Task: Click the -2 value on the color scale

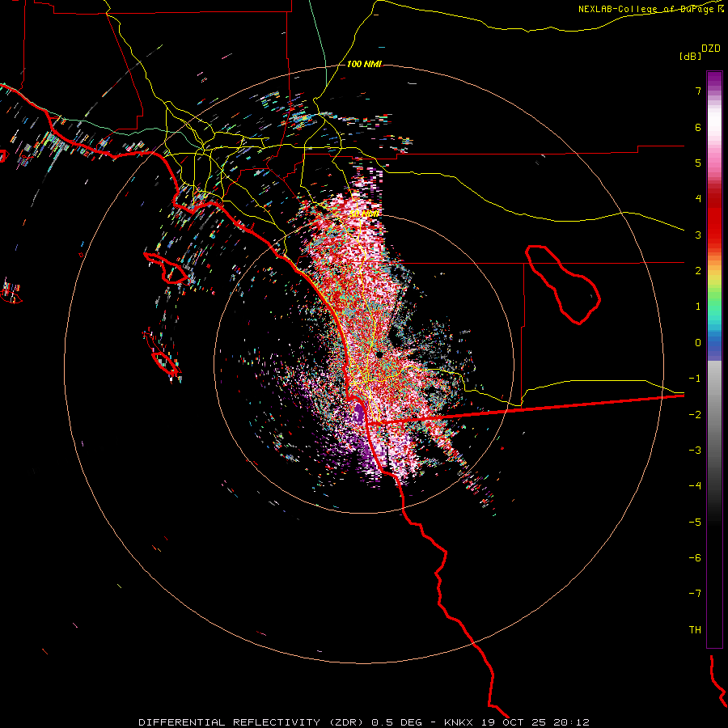Action: click(x=695, y=415)
